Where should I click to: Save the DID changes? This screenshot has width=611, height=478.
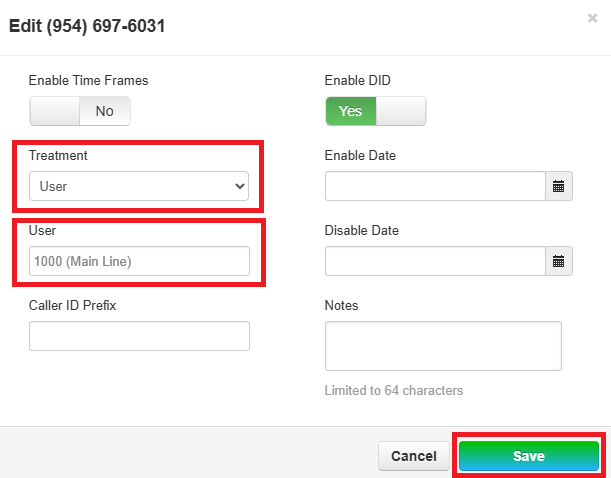pyautogui.click(x=528, y=456)
